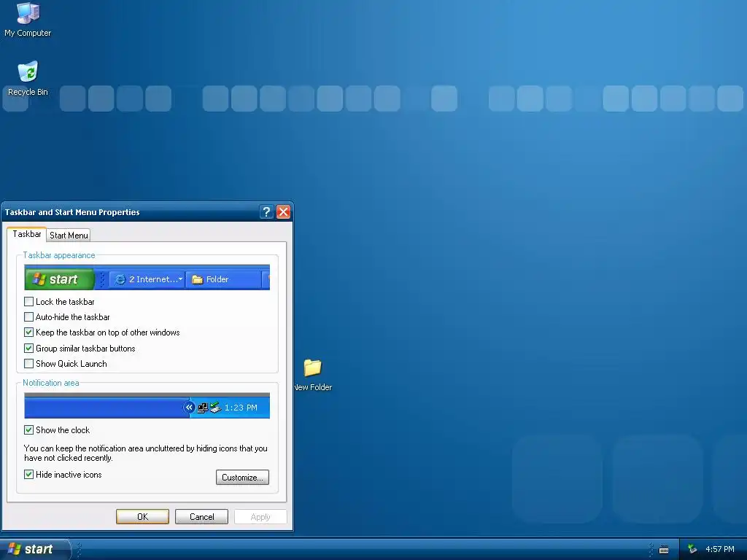Close the Taskbar and Start Menu Properties dialog
Image resolution: width=747 pixels, height=560 pixels.
[x=284, y=212]
